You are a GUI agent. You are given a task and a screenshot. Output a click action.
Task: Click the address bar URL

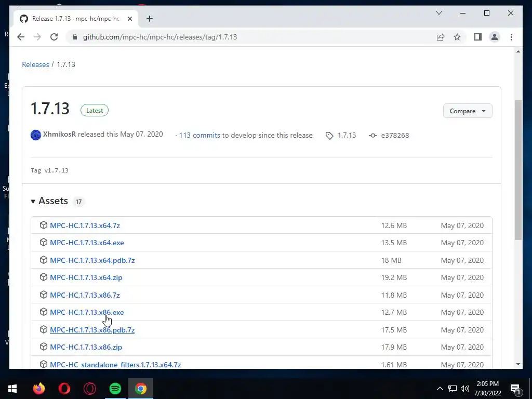(160, 37)
